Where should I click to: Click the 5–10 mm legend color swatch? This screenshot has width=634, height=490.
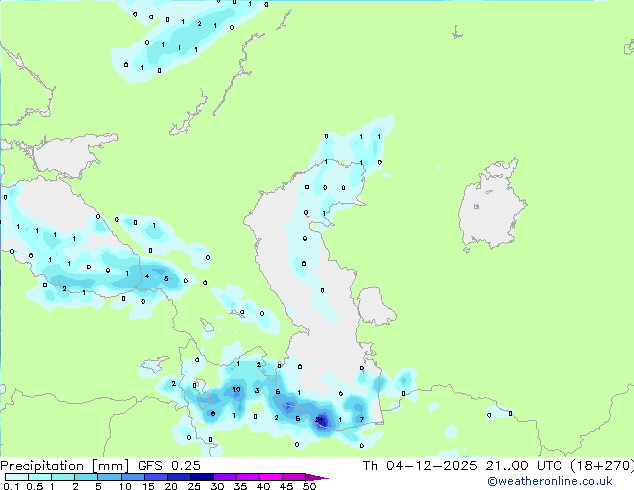click(110, 477)
